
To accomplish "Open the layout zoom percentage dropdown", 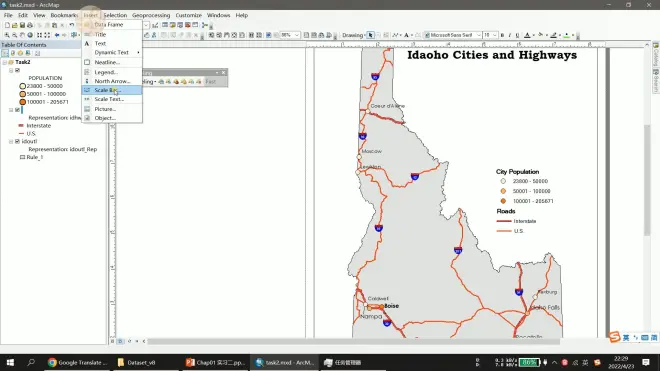I will (296, 35).
